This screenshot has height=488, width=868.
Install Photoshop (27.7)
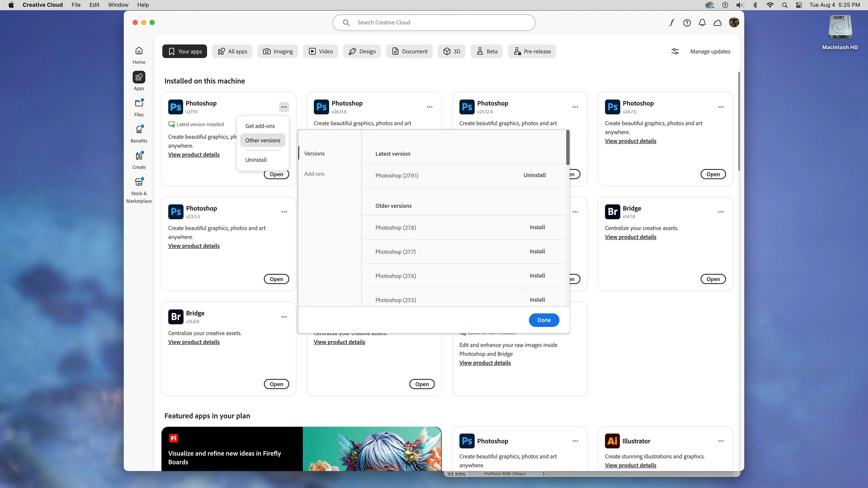click(537, 252)
